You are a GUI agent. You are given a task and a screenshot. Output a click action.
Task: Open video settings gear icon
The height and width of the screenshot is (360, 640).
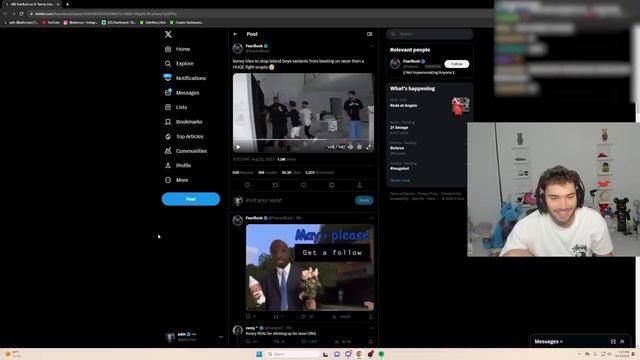coord(359,147)
